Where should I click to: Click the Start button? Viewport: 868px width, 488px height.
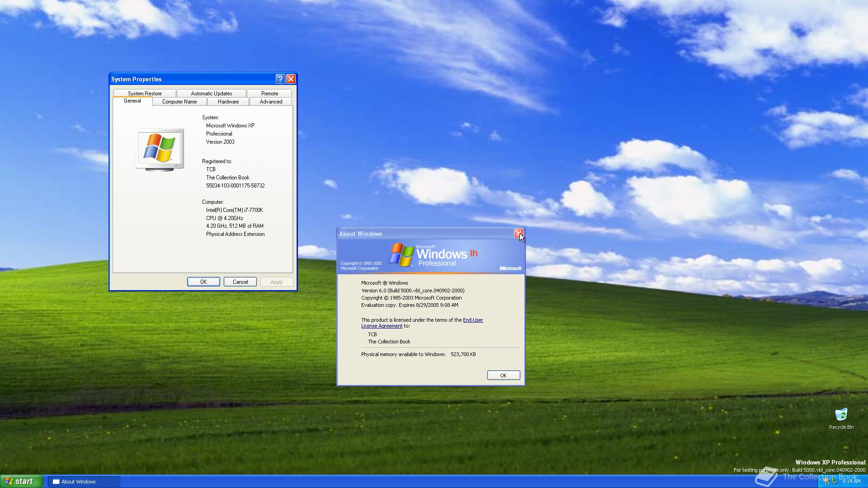click(22, 482)
